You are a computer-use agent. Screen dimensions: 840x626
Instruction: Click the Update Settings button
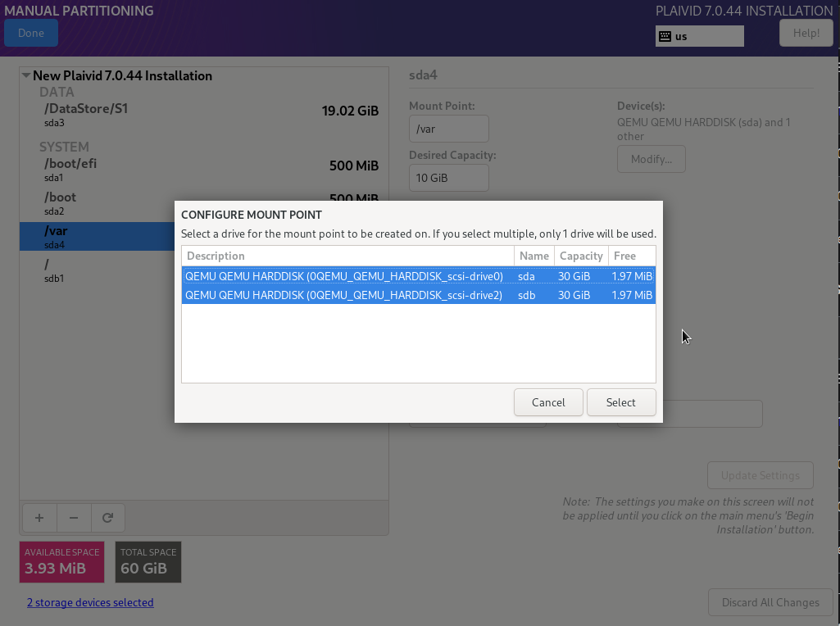761,475
